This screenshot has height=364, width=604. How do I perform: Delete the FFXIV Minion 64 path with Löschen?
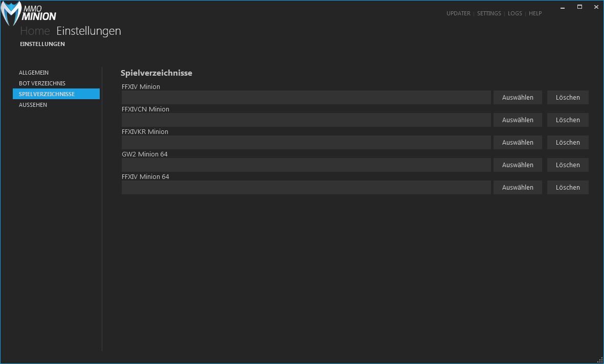coord(568,188)
